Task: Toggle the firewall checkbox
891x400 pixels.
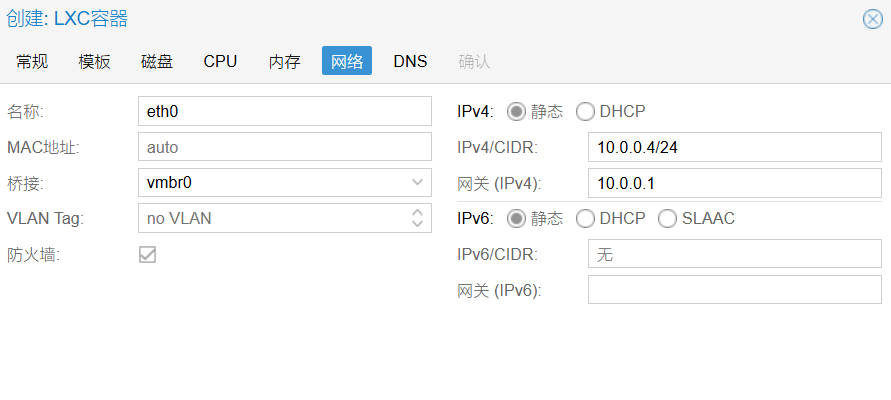Action: pyautogui.click(x=148, y=255)
